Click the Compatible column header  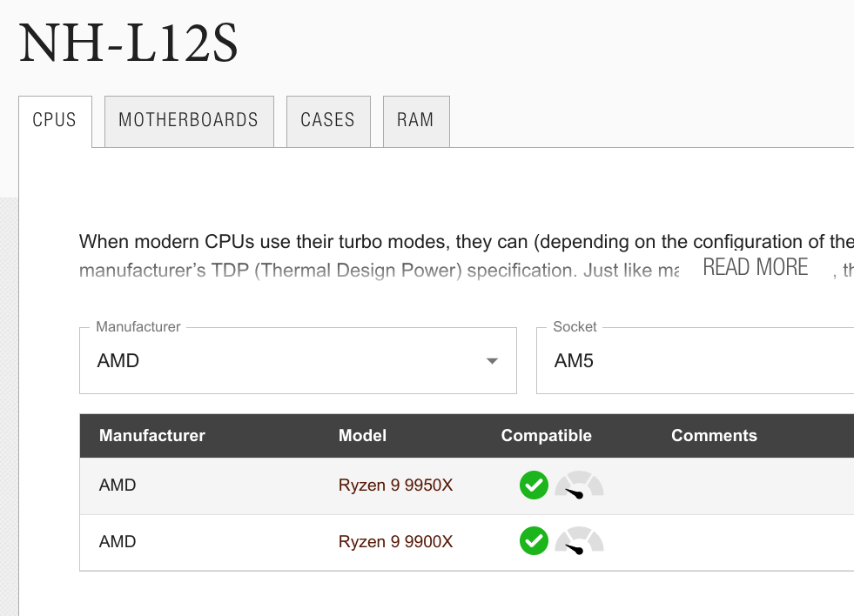coord(546,436)
